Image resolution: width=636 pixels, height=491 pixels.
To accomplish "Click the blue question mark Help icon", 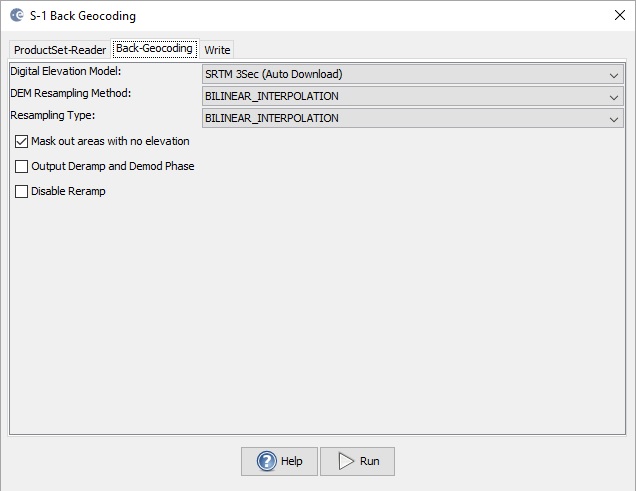I will pos(267,461).
